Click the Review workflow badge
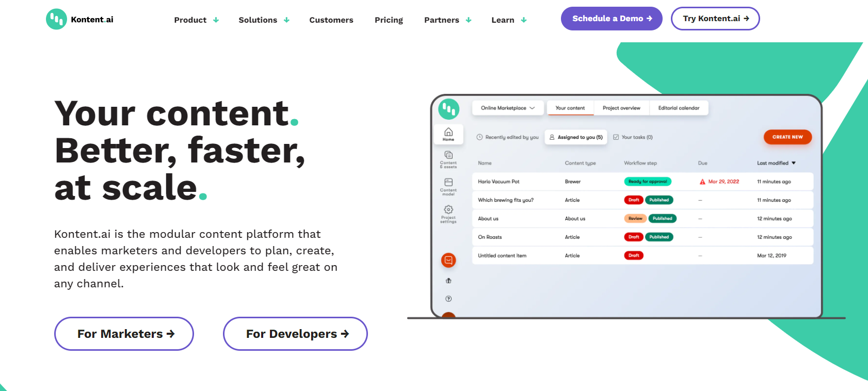Image resolution: width=868 pixels, height=391 pixels. (x=635, y=219)
